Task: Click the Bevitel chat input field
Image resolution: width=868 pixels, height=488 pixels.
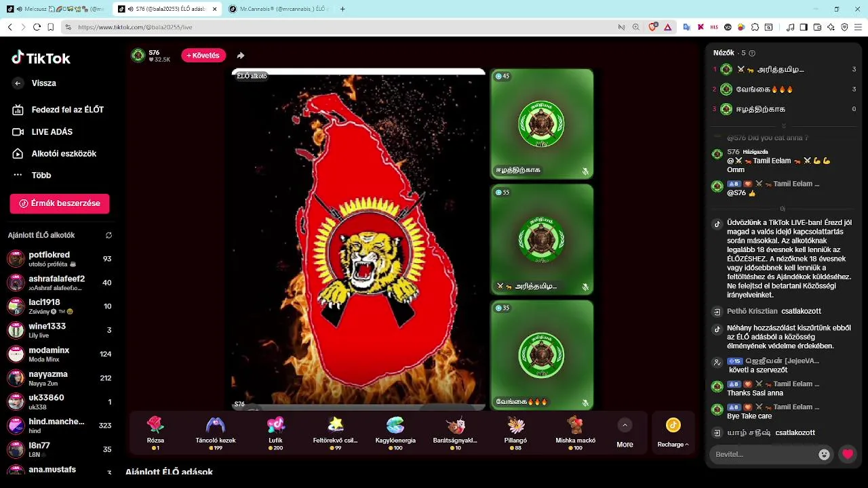Action: click(764, 454)
